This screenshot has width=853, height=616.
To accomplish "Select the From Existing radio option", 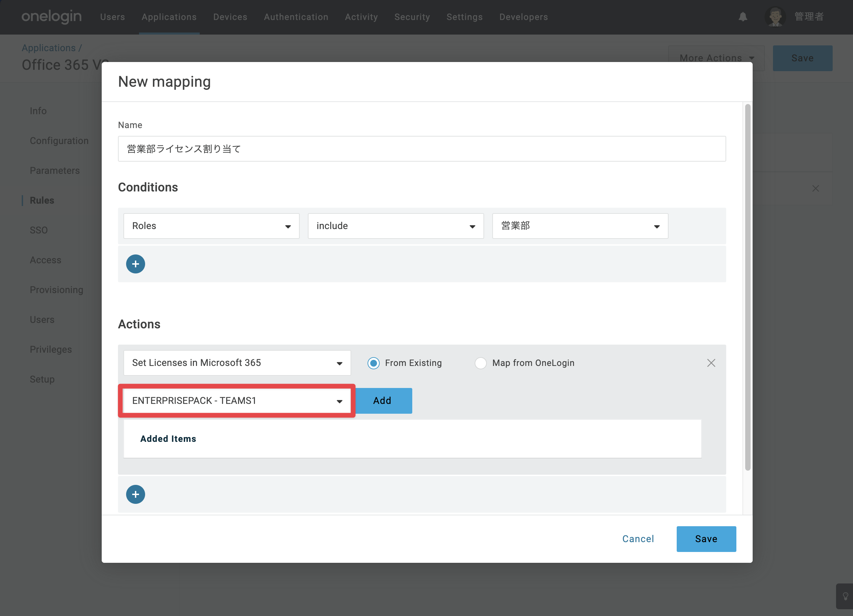I will pos(374,363).
